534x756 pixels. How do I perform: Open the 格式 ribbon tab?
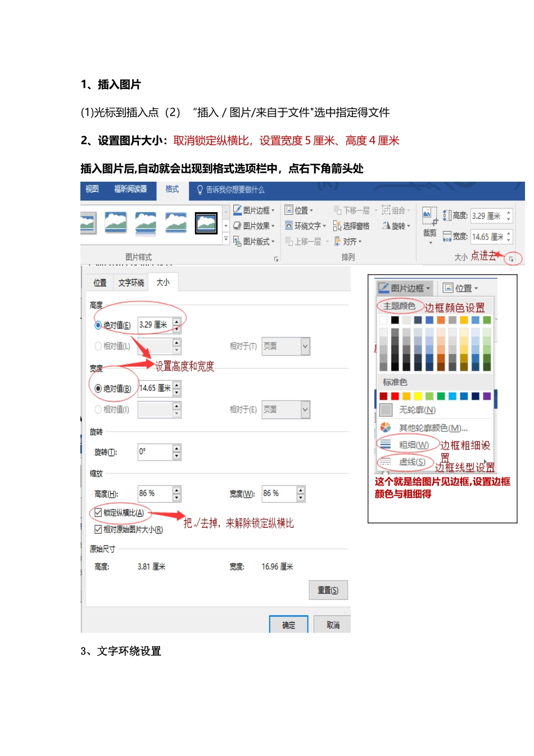[172, 190]
